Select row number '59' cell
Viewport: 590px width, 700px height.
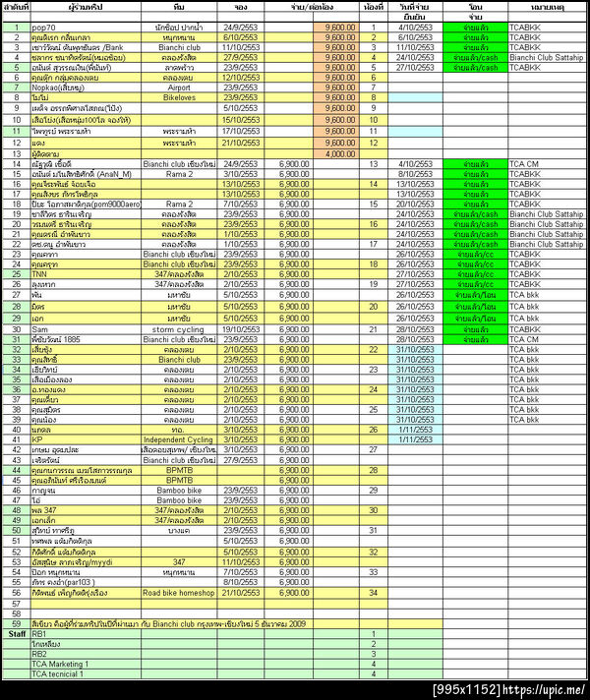click(17, 623)
